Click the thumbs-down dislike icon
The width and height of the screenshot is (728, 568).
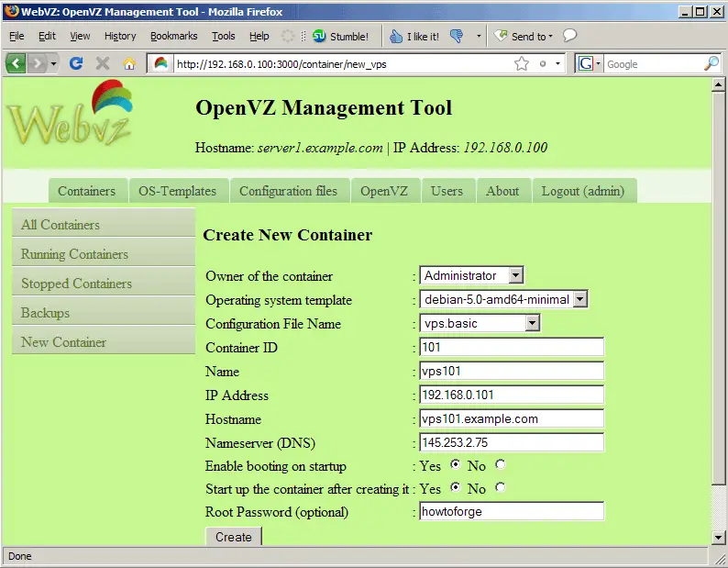tap(457, 37)
